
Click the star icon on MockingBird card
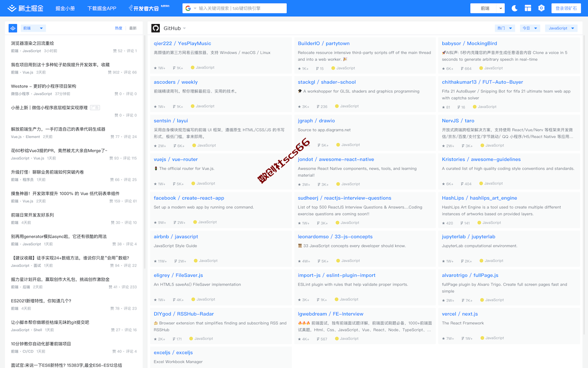coord(443,69)
